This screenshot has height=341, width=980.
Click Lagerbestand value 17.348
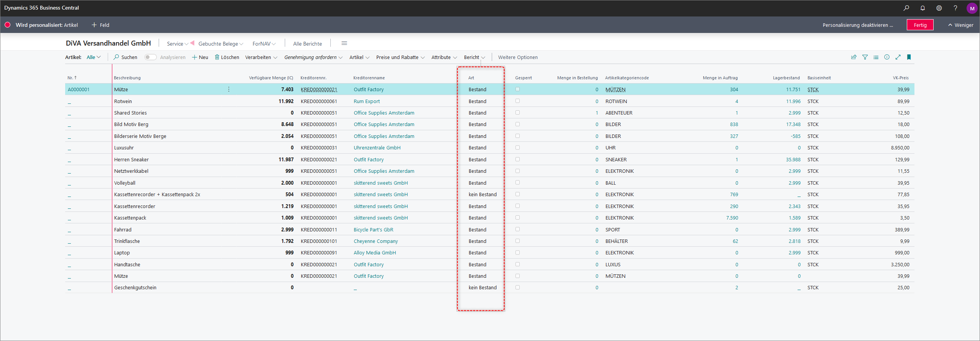pos(793,124)
